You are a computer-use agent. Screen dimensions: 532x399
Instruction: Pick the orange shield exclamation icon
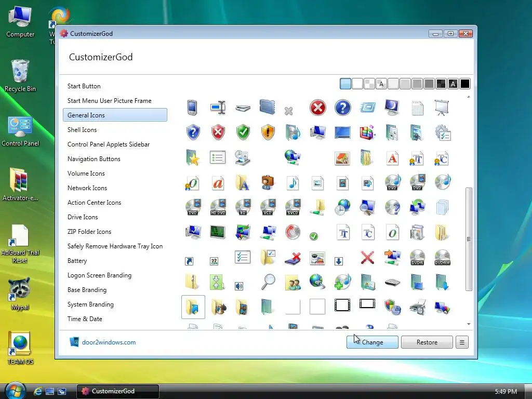[268, 132]
